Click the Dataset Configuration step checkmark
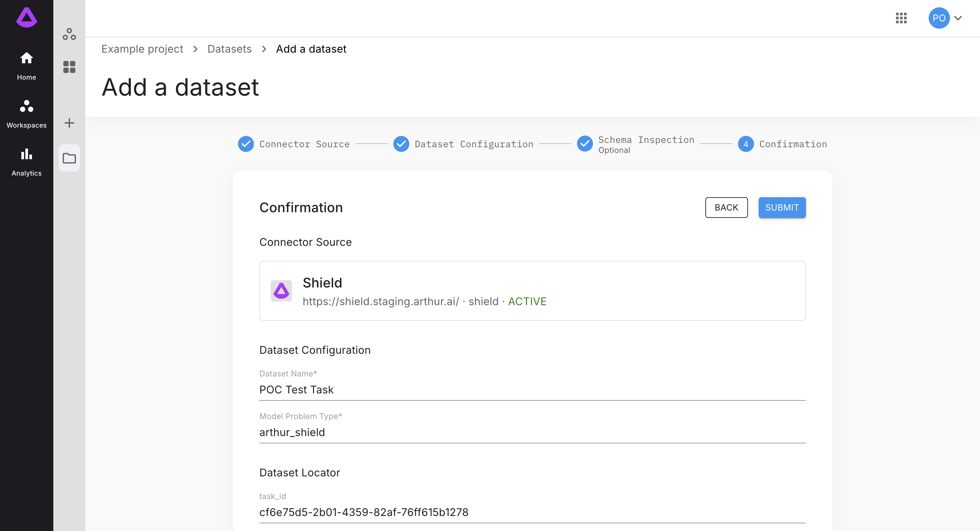Viewport: 980px width, 531px height. (401, 144)
